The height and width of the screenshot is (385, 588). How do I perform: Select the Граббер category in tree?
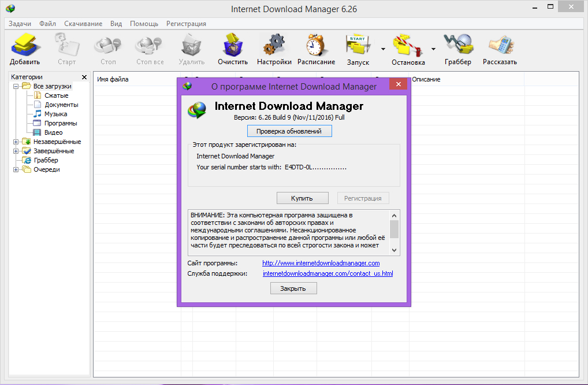(x=46, y=160)
